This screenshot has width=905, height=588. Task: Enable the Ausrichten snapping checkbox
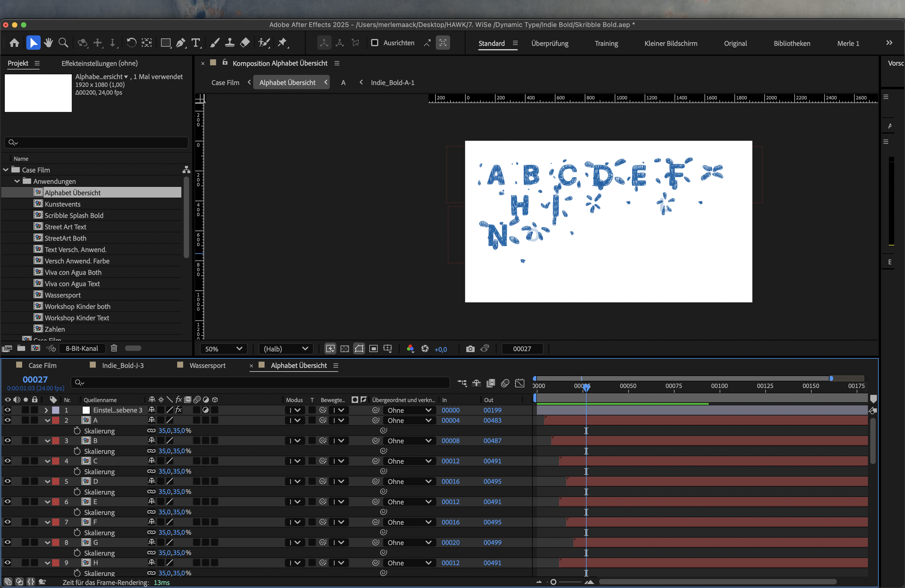(375, 43)
